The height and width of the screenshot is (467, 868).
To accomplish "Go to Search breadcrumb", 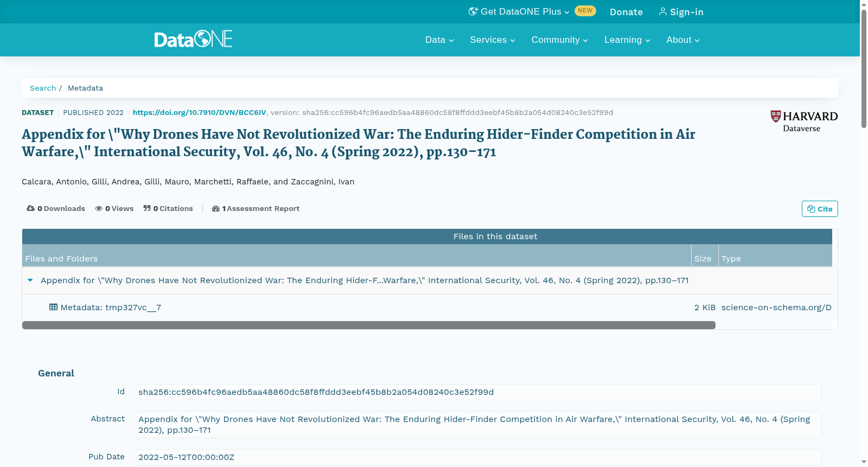I will point(43,88).
